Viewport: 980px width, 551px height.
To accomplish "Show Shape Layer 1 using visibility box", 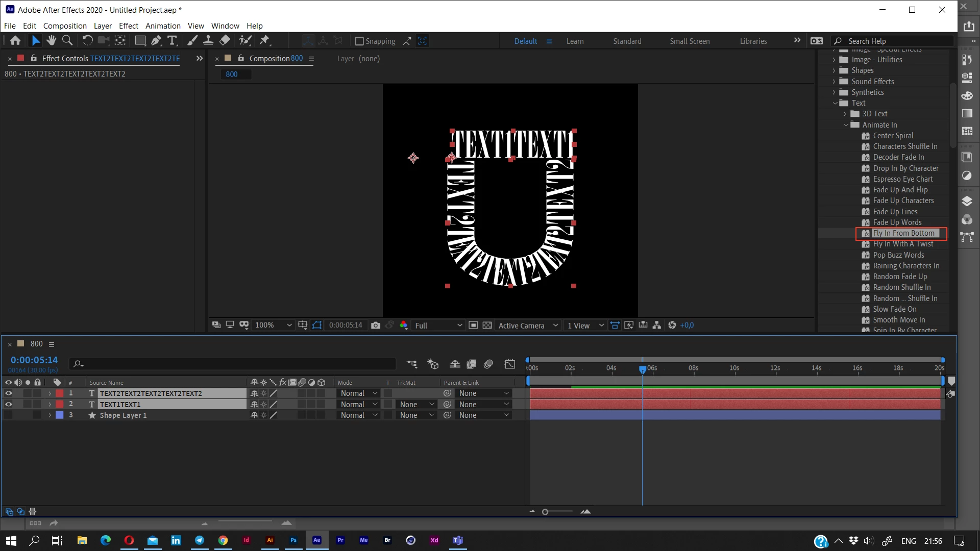I will tap(8, 415).
